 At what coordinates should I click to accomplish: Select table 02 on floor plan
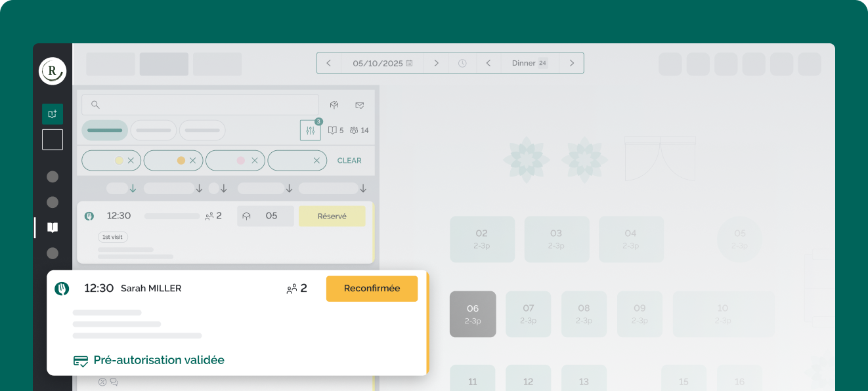click(x=482, y=239)
